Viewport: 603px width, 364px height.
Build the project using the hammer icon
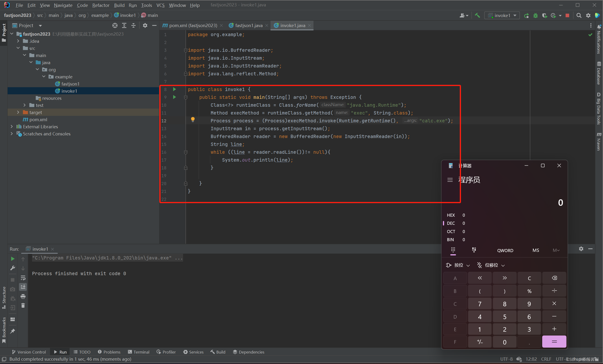(477, 15)
